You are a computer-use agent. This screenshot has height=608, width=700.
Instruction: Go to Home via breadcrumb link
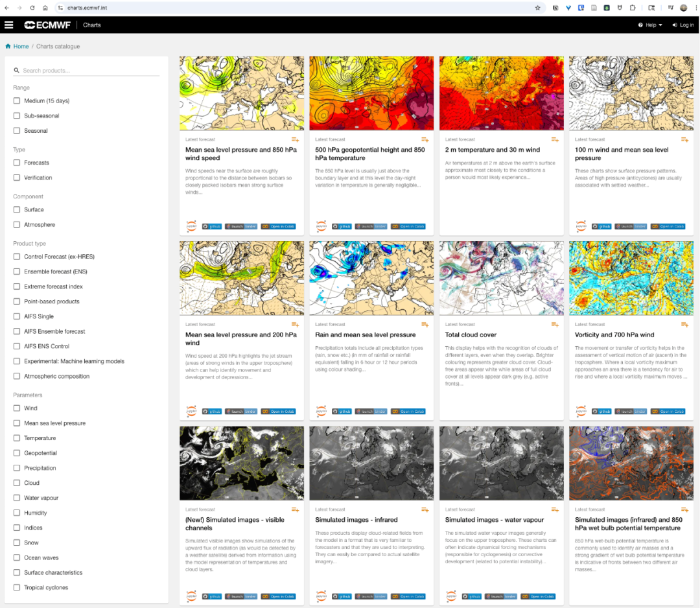coord(21,47)
